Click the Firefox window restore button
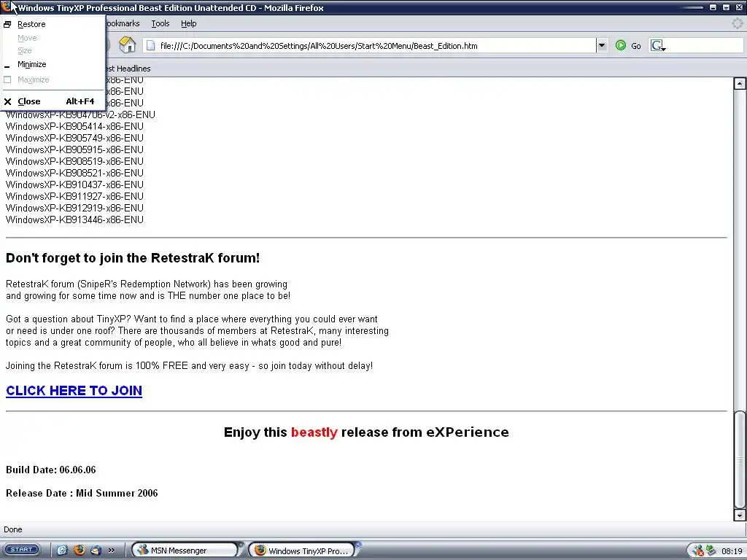Viewport: 747px width, 560px height. coord(726,7)
